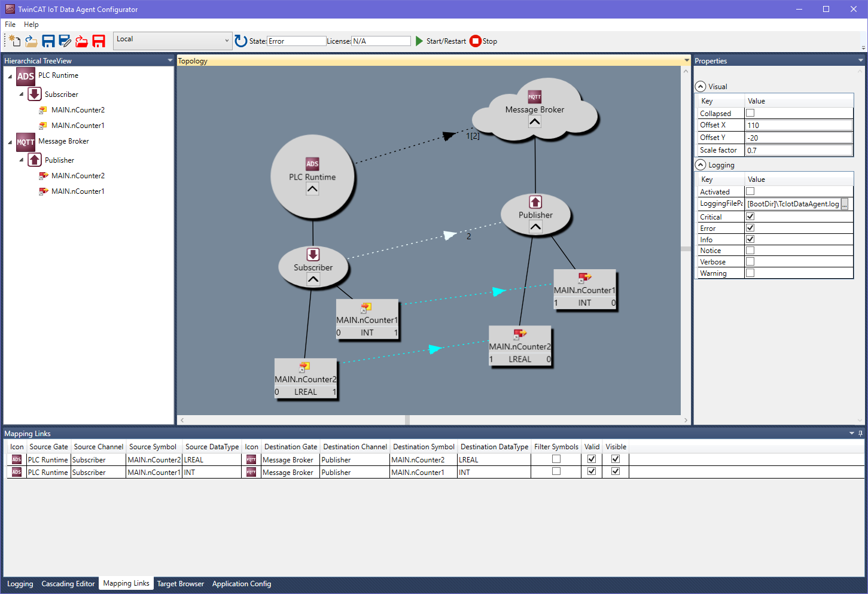Collapse Publisher node in topology
Screen dimensions: 868x594
coord(535,227)
